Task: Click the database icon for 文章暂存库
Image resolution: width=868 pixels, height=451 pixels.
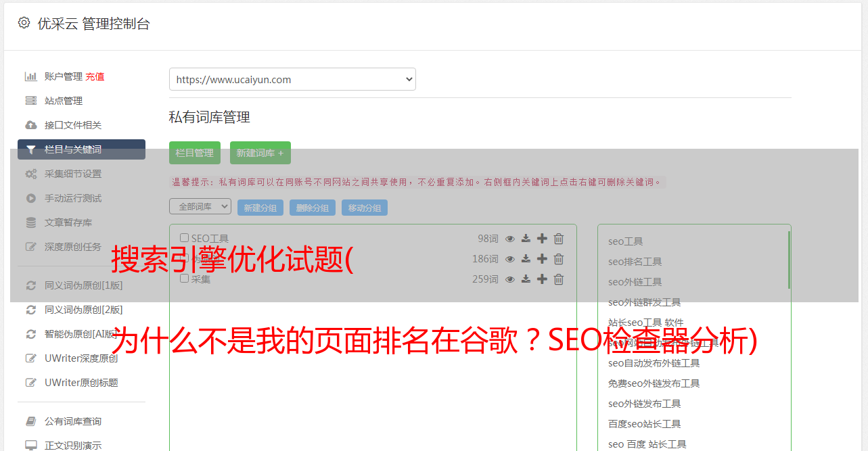Action: (x=31, y=222)
